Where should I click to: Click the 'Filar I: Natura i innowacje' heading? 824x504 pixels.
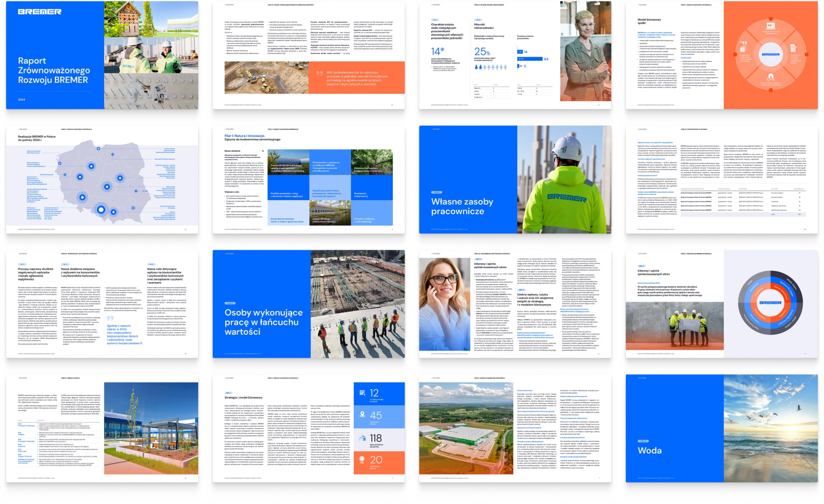(x=245, y=136)
